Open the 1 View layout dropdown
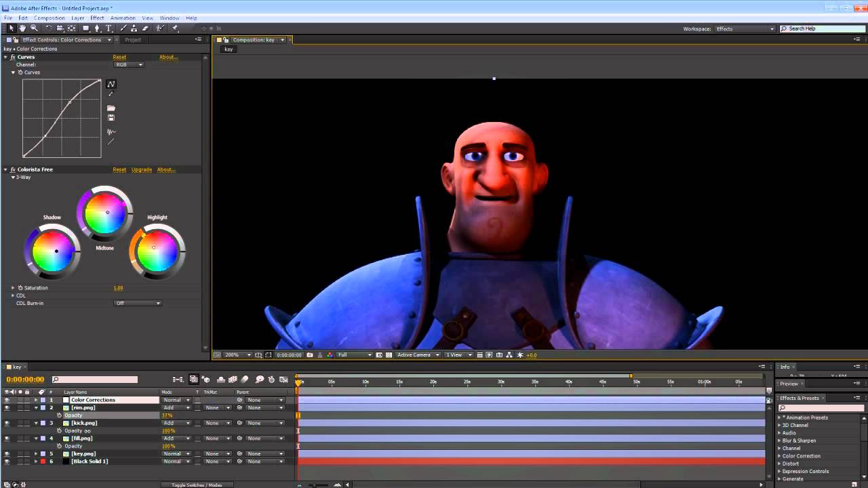The image size is (868, 488). 458,355
